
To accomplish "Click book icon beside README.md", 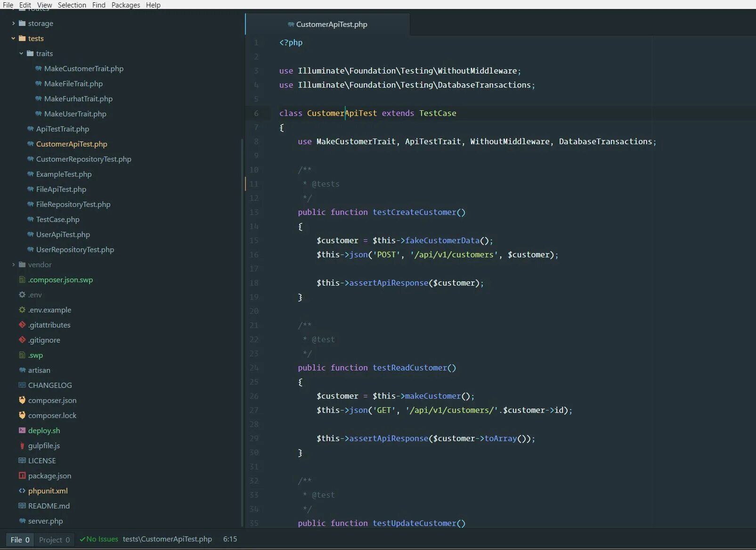I will (22, 506).
